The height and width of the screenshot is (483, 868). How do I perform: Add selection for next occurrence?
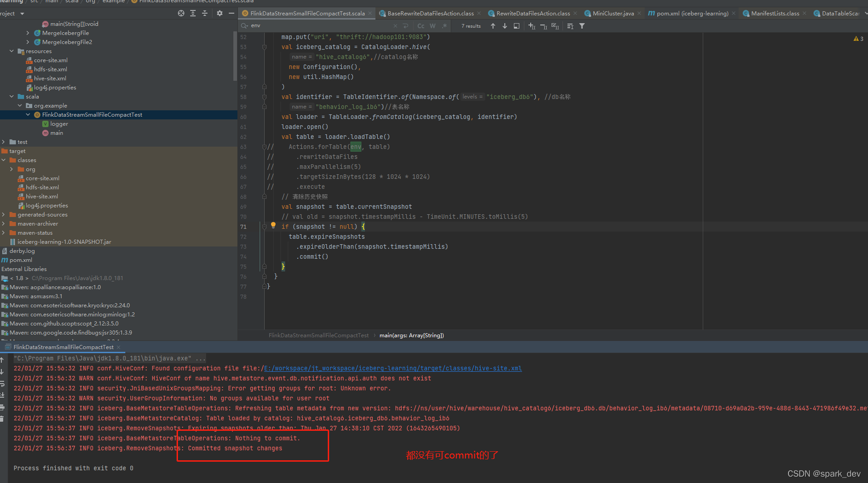tap(532, 26)
